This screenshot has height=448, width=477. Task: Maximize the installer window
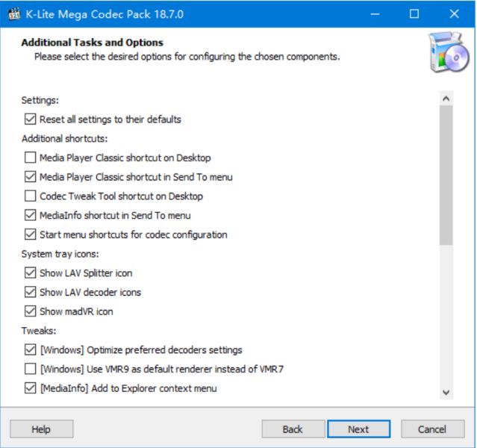(x=414, y=14)
